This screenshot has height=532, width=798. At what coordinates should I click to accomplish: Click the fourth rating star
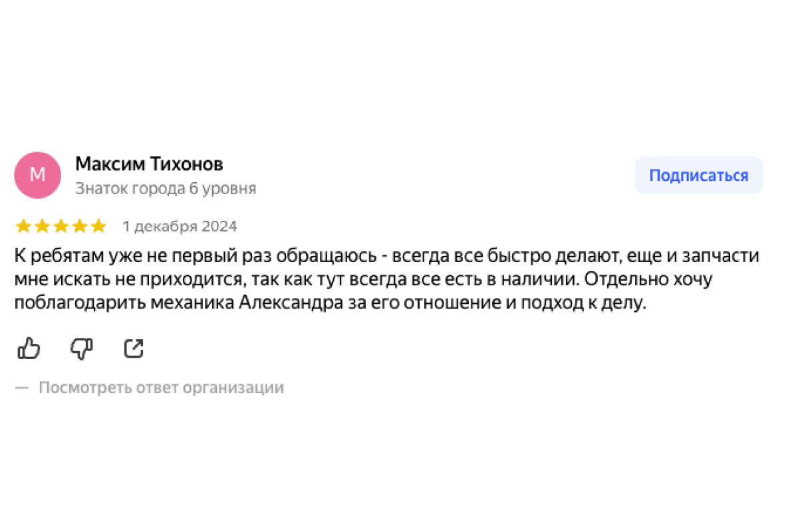click(79, 227)
